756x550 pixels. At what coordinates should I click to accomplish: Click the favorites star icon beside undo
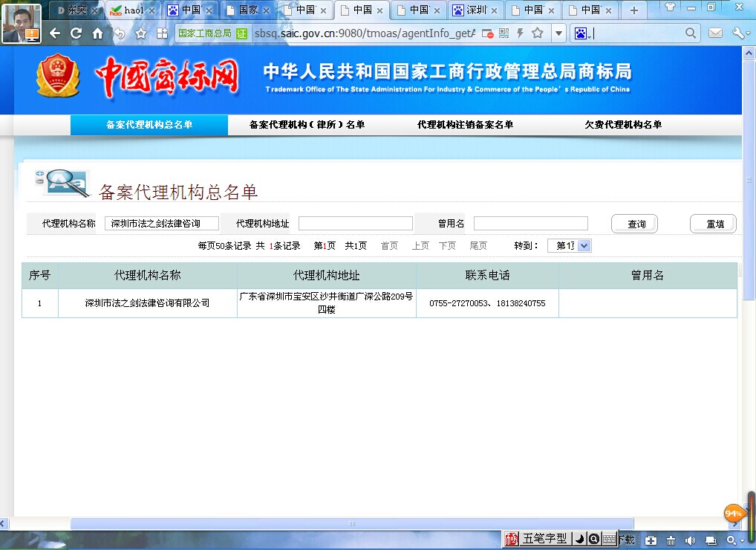(141, 33)
